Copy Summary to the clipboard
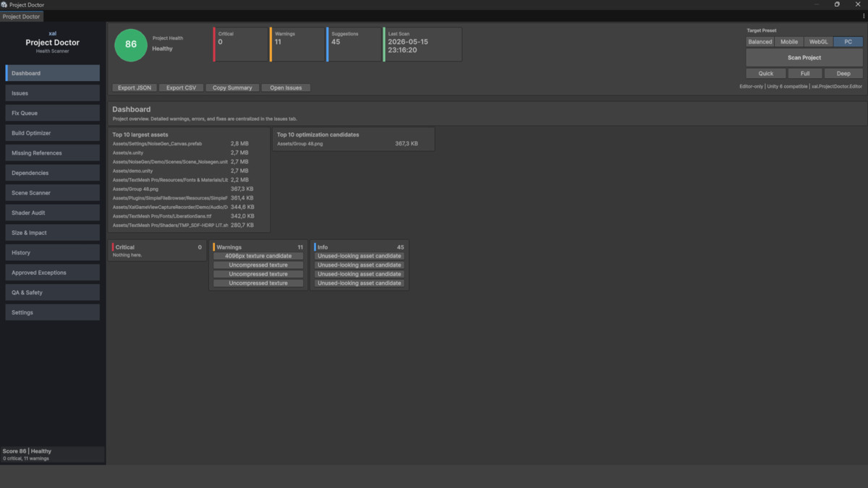 tap(232, 87)
